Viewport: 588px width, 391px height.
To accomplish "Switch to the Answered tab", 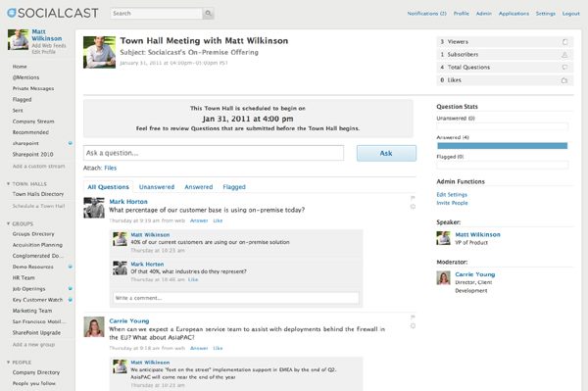I will click(x=198, y=187).
